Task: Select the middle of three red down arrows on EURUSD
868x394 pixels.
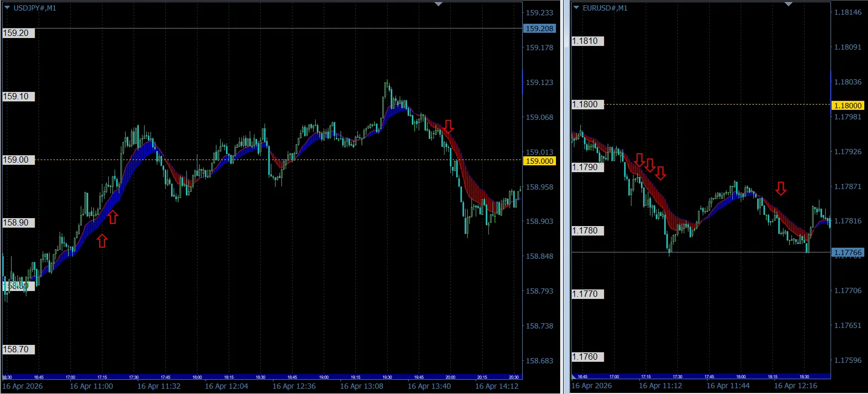Action: [x=650, y=165]
